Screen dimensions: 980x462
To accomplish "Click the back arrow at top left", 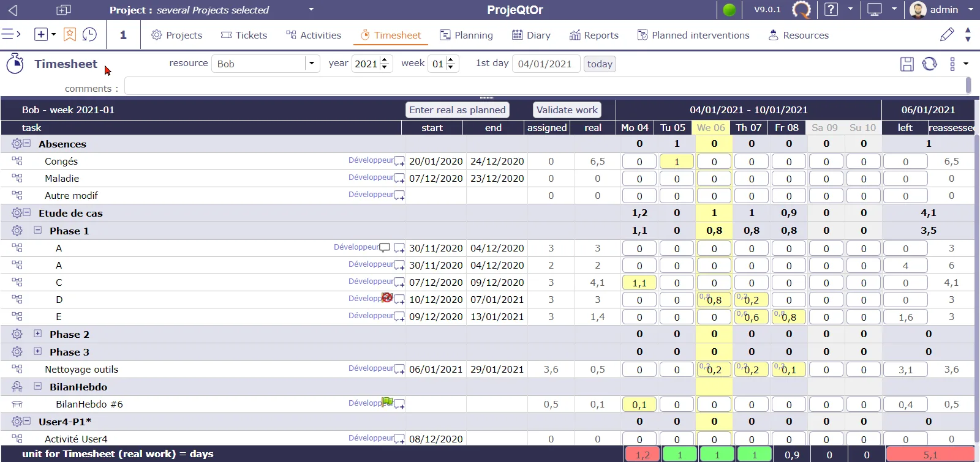I will pyautogui.click(x=13, y=10).
